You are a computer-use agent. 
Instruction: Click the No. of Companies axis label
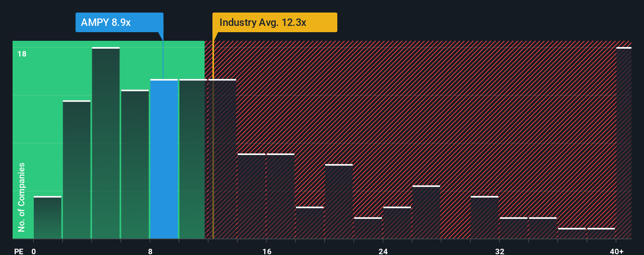[x=22, y=197]
